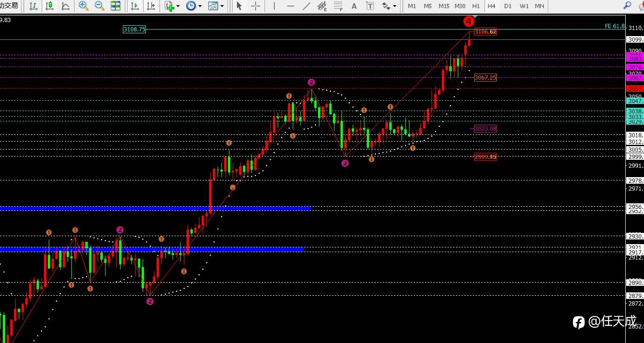Select the H4 timeframe
Viewport: 644px width, 343px height.
(x=492, y=6)
